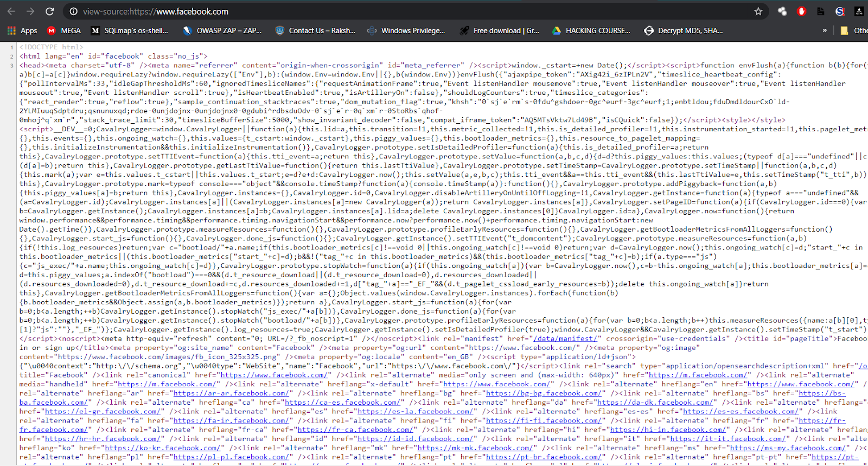The width and height of the screenshot is (868, 466).
Task: Open the Apps grid shortcut
Action: point(22,31)
